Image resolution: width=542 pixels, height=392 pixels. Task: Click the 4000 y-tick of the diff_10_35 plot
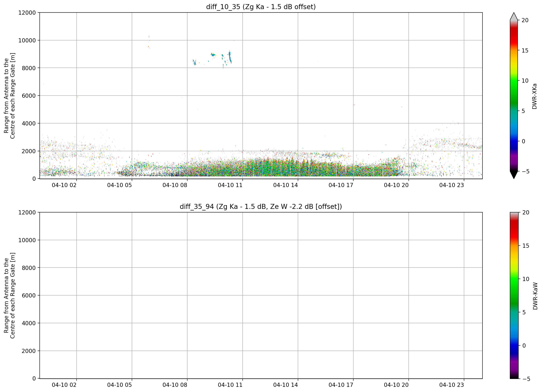pyautogui.click(x=28, y=123)
